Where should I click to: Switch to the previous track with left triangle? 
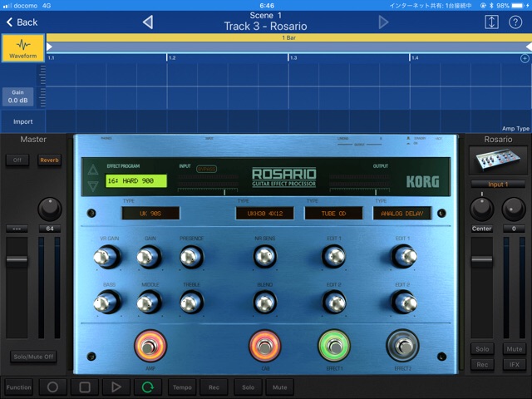click(x=148, y=22)
